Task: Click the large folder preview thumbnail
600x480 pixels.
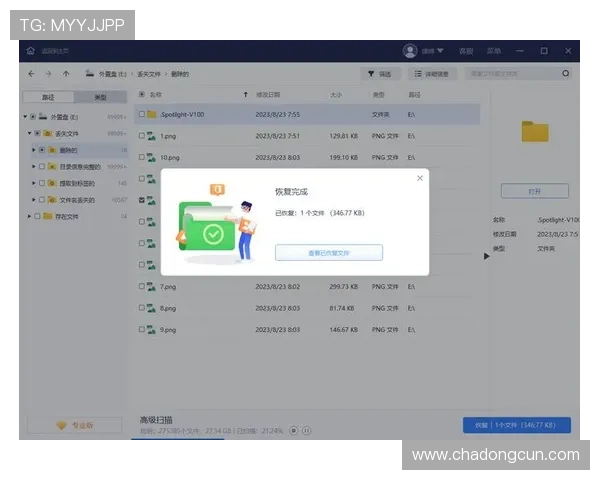Action: [535, 131]
